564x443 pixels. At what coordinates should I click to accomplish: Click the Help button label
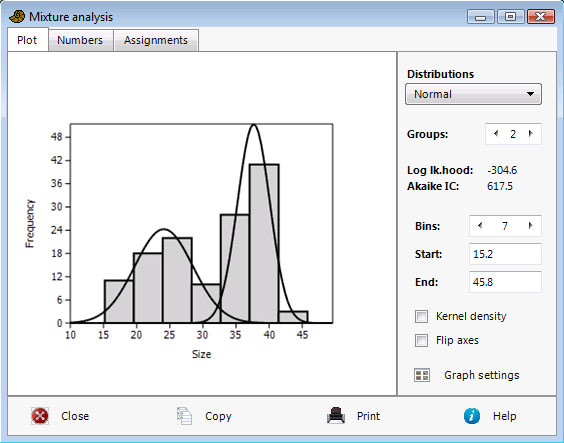[505, 416]
